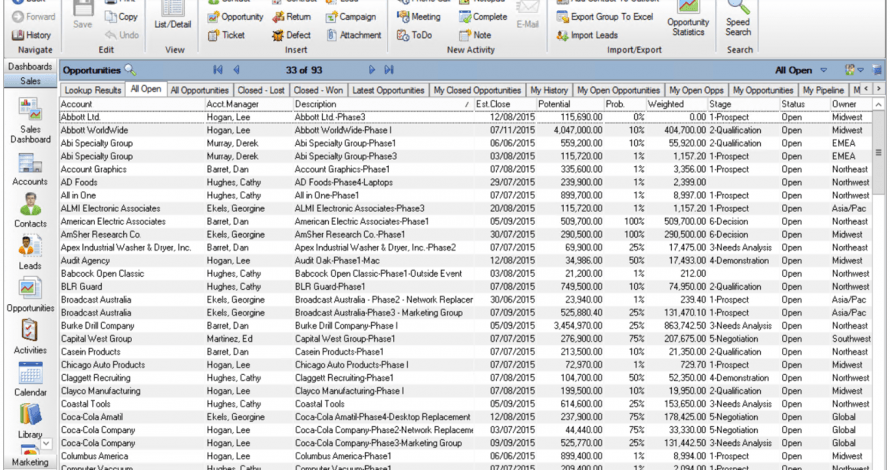
Task: Go to first opportunity record
Action: tap(218, 70)
